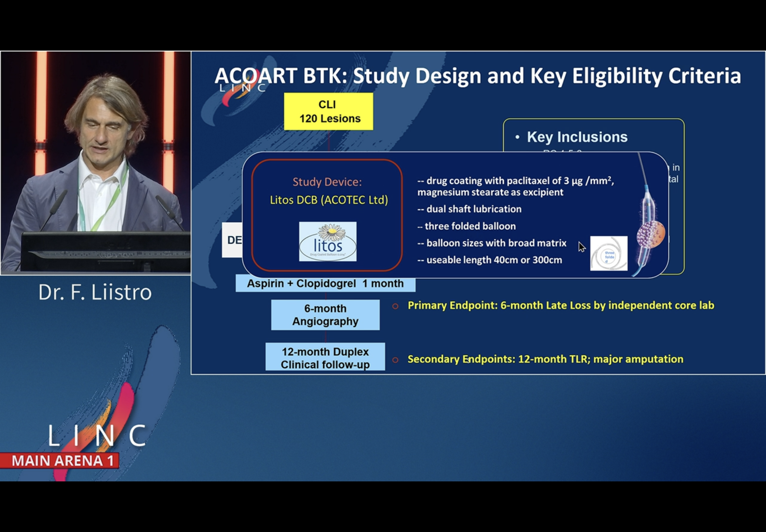766x532 pixels.
Task: Click the LINC logo at lower left
Action: [x=97, y=435]
